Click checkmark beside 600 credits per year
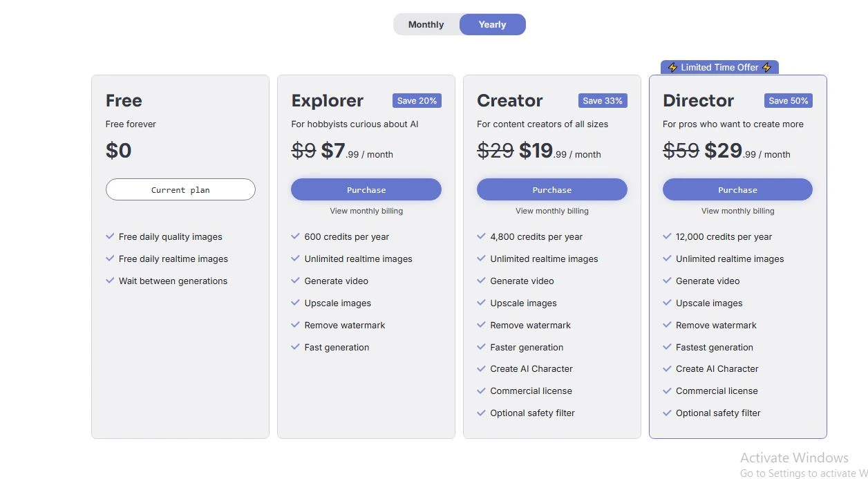The image size is (868, 479). click(x=296, y=236)
